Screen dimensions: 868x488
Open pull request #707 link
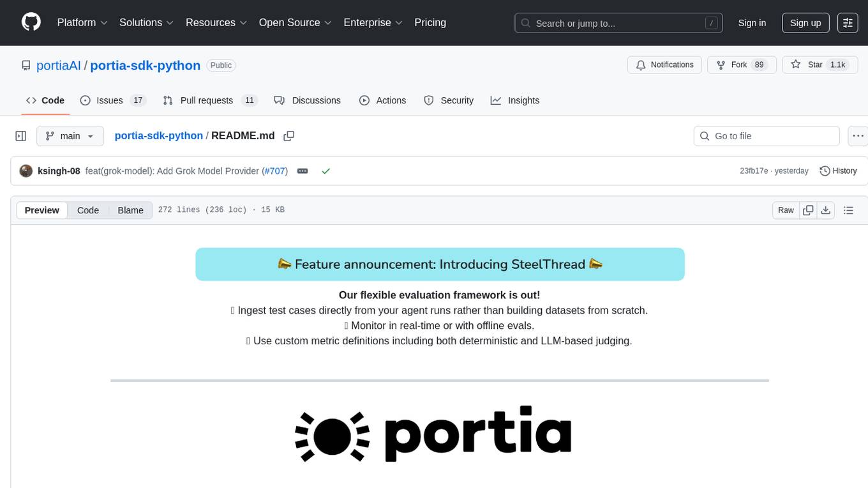pyautogui.click(x=276, y=171)
